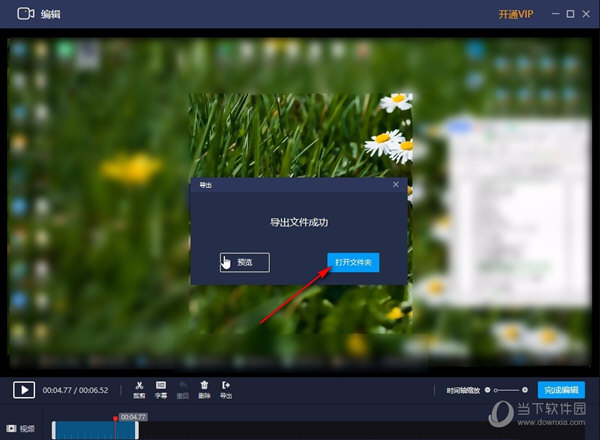
Task: Maximize the editor window
Action: point(570,14)
